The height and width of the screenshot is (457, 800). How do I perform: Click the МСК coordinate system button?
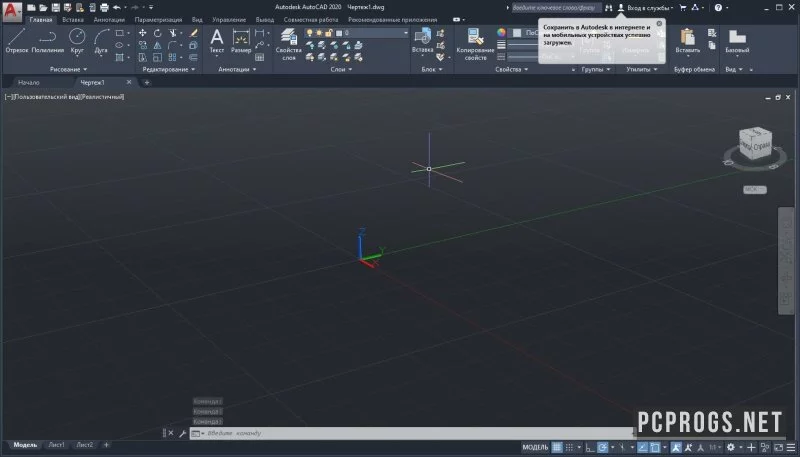coord(754,189)
